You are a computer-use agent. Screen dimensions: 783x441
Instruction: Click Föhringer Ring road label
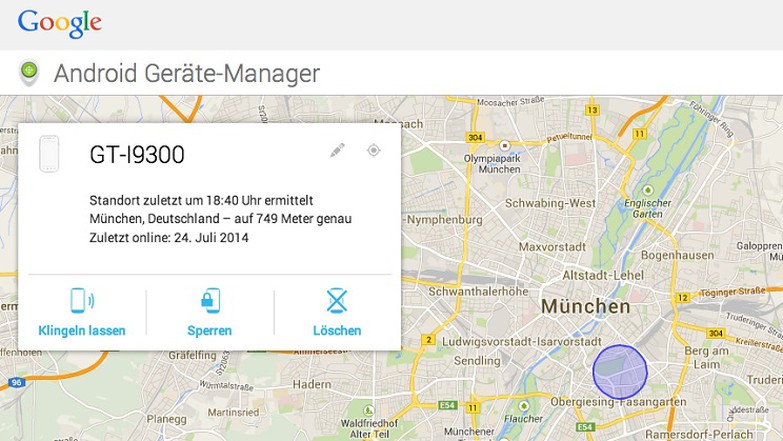coord(712,119)
